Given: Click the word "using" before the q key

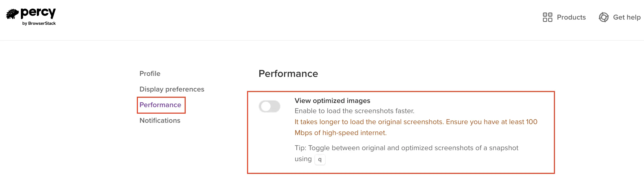Looking at the screenshot, I should coord(303,159).
